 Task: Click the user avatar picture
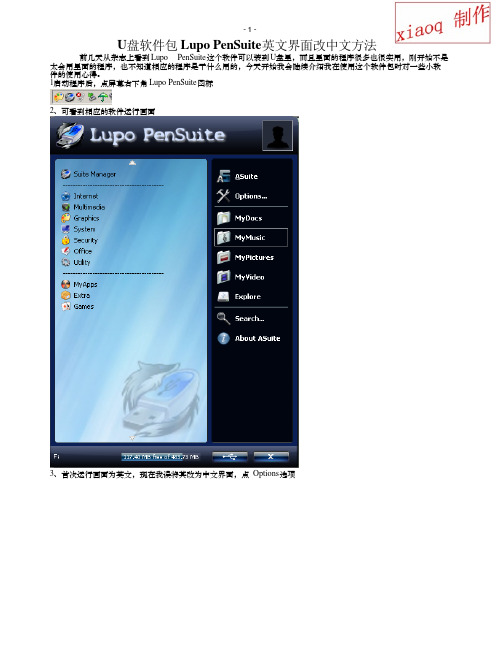278,135
